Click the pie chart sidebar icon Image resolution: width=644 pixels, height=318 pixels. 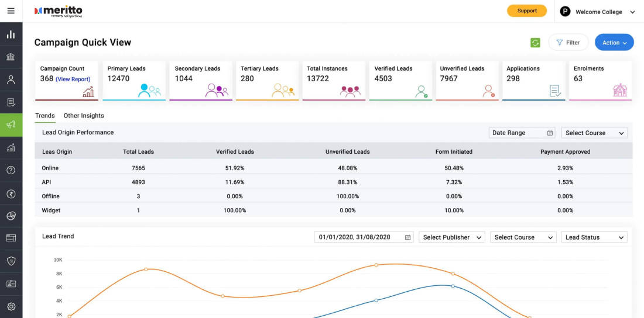11,216
